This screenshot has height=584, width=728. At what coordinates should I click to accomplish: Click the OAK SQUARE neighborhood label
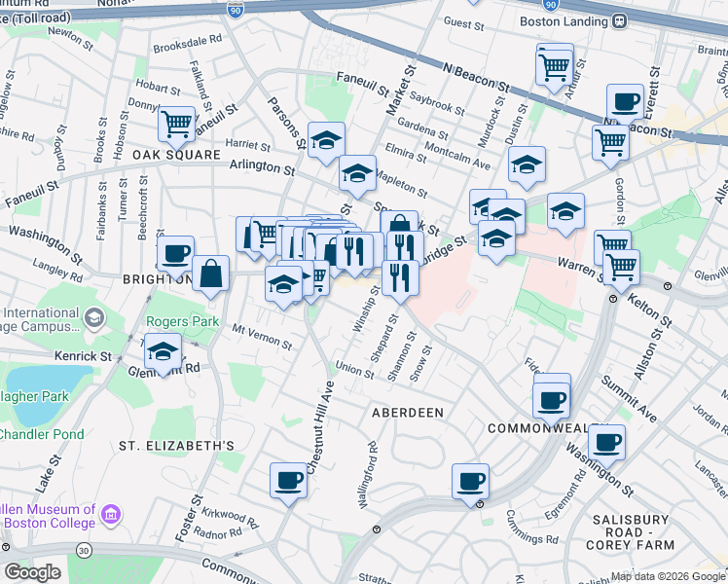176,155
